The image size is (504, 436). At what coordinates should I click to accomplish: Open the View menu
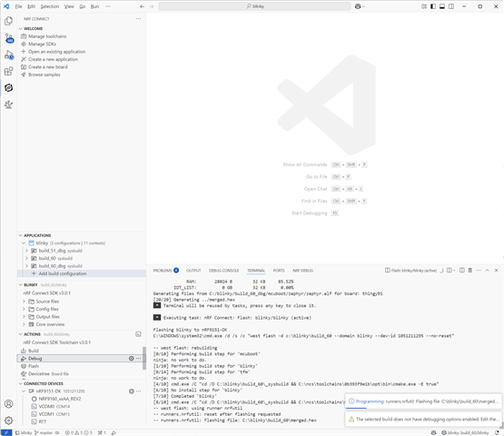coord(69,6)
